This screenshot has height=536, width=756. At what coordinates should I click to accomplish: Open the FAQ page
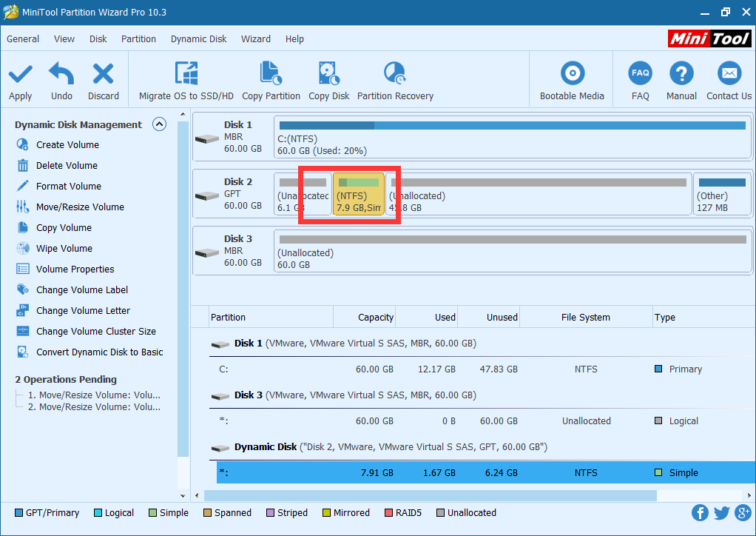(x=641, y=81)
